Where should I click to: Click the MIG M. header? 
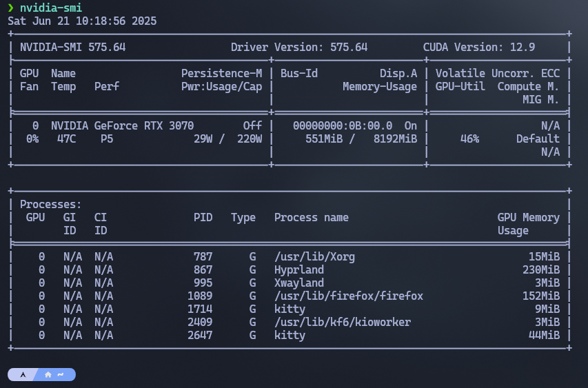[540, 100]
